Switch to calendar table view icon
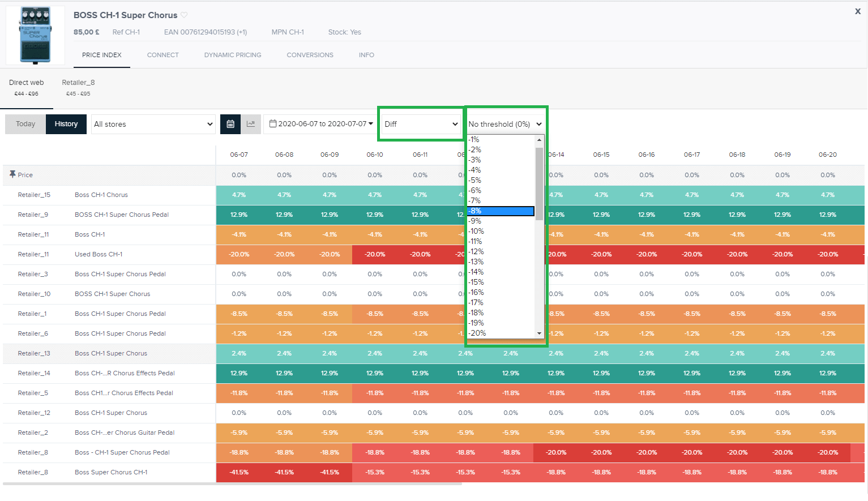The height and width of the screenshot is (501, 868). coord(230,124)
